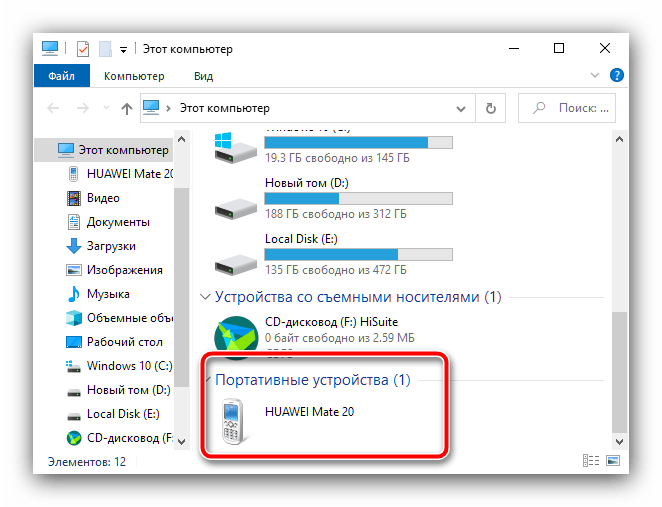Click the Local Disk (E:) label
The image size is (662, 507).
(301, 239)
